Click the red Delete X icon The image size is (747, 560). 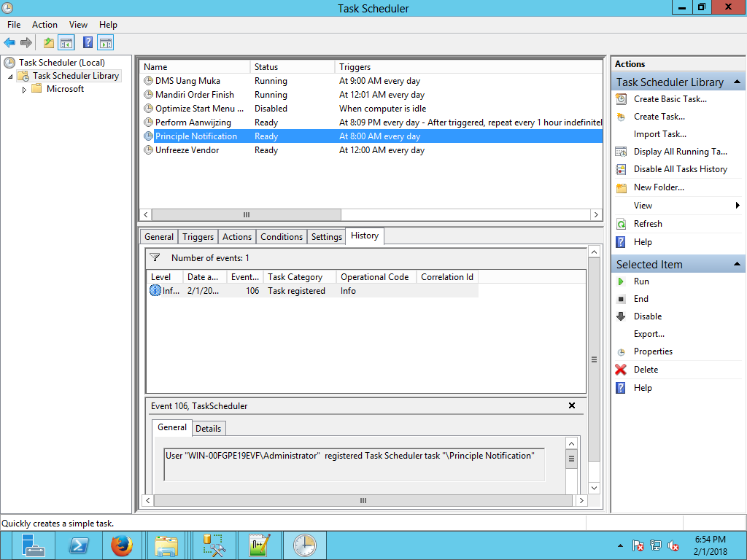(x=621, y=370)
